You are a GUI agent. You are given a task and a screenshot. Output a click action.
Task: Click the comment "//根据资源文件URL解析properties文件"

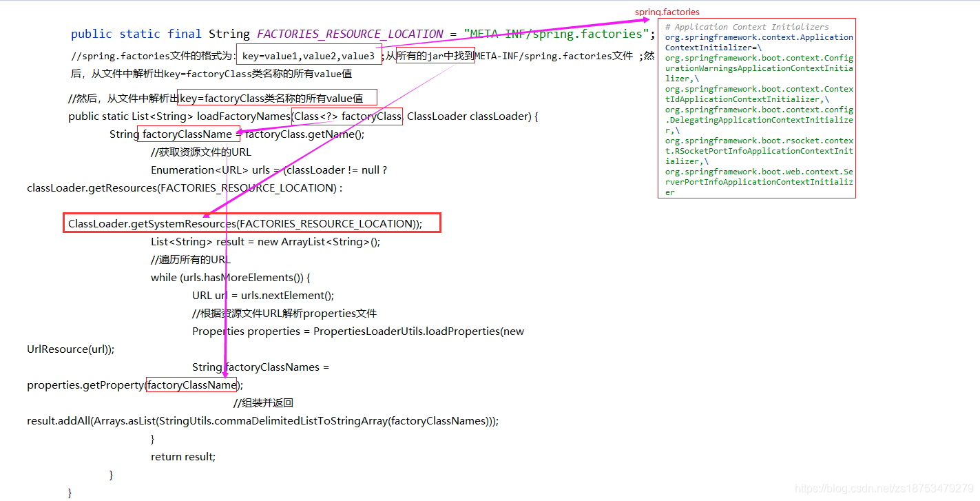(284, 313)
